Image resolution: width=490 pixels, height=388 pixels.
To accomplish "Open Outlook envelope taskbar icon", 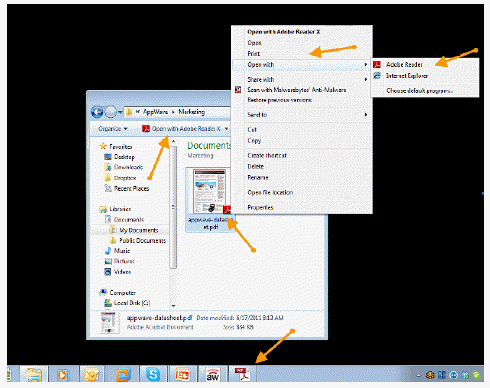I will click(92, 374).
